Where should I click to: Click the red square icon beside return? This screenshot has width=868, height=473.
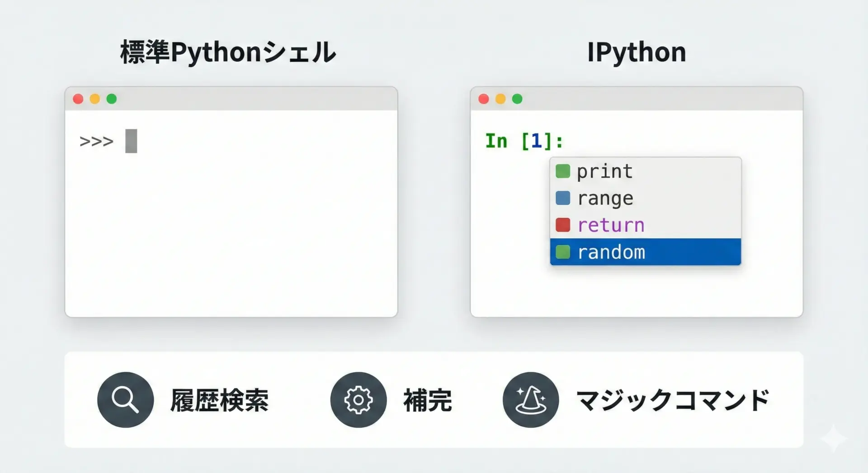[563, 225]
